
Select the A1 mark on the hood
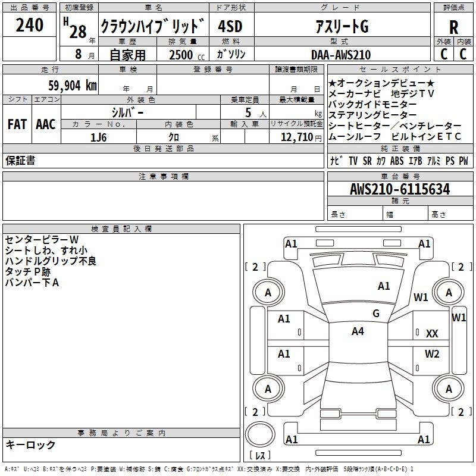[x=384, y=286]
